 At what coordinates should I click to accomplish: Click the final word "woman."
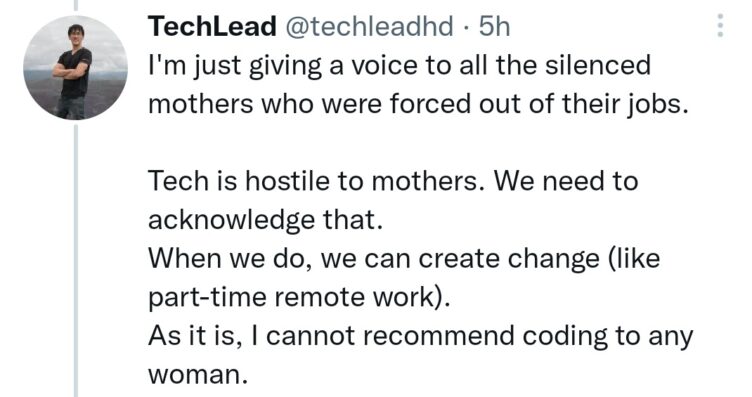tap(198, 374)
